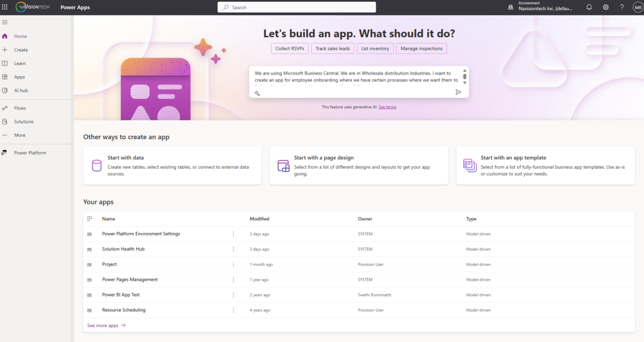Screen dimensions: 644x342
Task: Switch to the Learn section
Action: coord(19,63)
